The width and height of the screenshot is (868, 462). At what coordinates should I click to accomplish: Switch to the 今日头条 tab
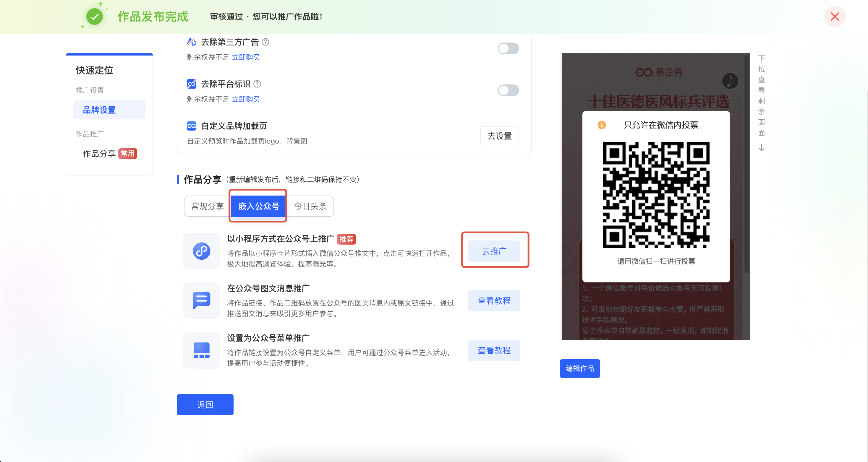pyautogui.click(x=310, y=206)
